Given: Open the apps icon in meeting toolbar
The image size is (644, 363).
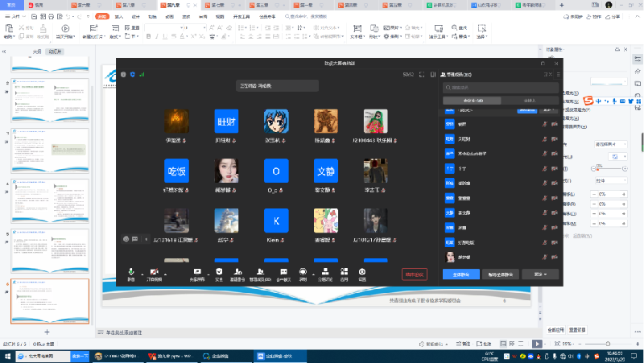Looking at the screenshot, I should click(344, 272).
